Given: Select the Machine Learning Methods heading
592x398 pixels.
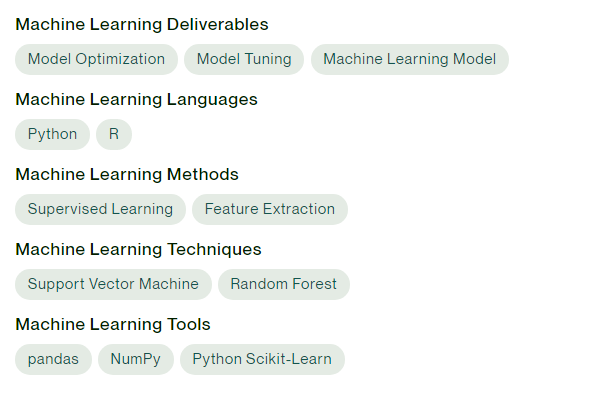Looking at the screenshot, I should tap(127, 174).
